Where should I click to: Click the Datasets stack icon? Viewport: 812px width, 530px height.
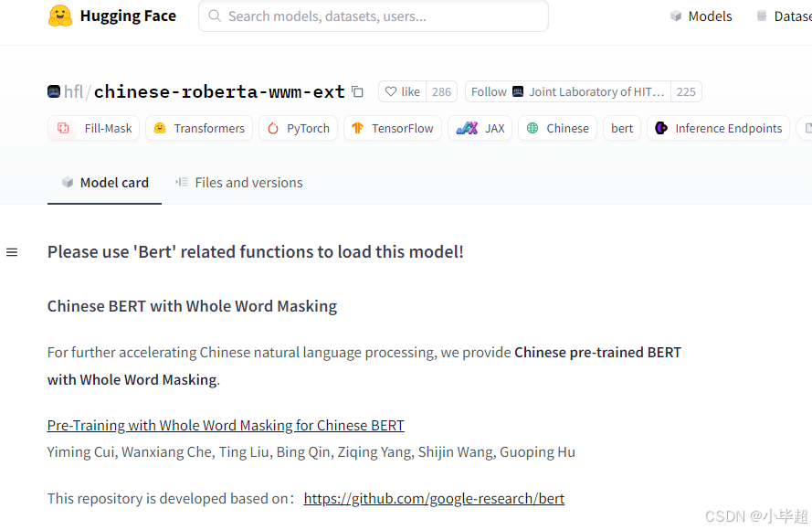point(762,16)
